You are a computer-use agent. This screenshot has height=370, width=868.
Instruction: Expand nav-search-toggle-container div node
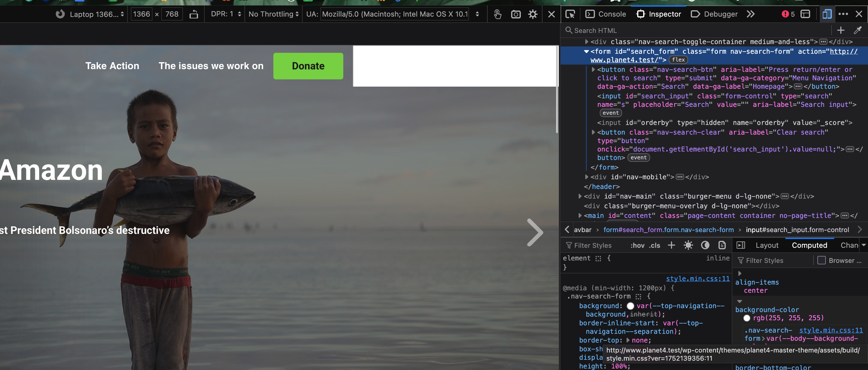pos(587,42)
